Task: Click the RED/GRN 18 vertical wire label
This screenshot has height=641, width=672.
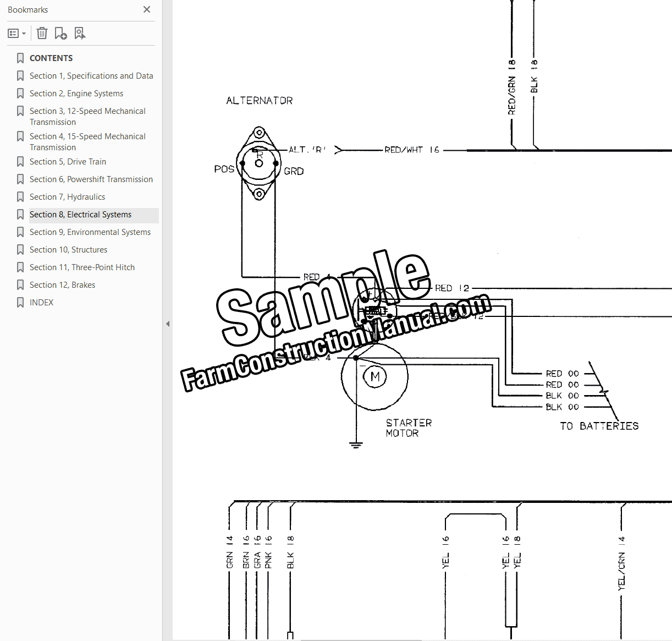Action: pos(511,87)
